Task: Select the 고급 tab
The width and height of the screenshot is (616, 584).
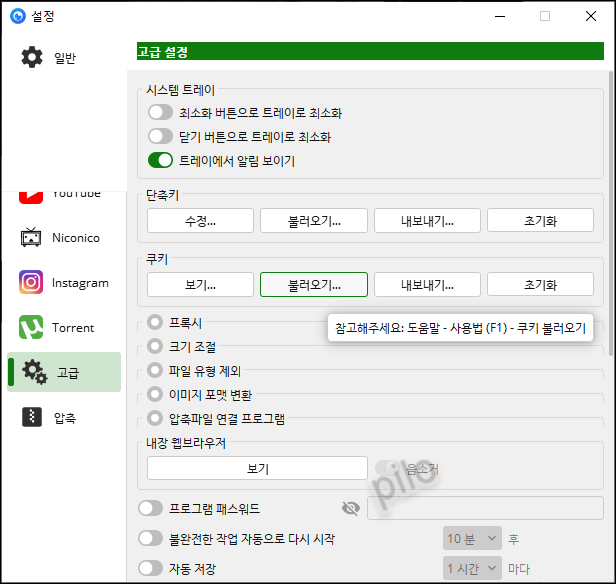Action: (x=64, y=372)
